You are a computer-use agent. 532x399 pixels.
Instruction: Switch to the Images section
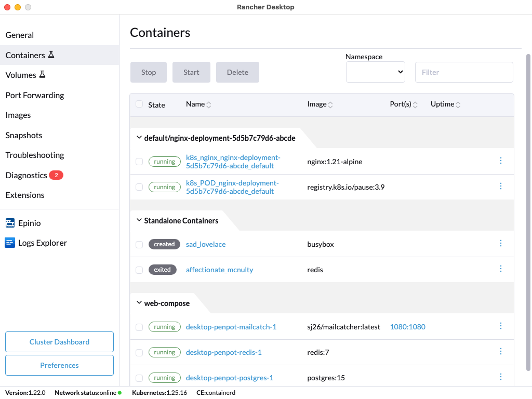click(18, 115)
